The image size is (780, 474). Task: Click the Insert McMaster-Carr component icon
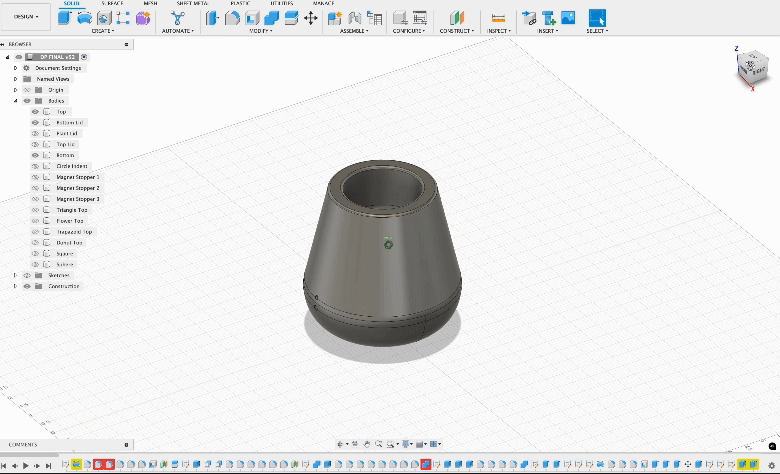point(549,18)
